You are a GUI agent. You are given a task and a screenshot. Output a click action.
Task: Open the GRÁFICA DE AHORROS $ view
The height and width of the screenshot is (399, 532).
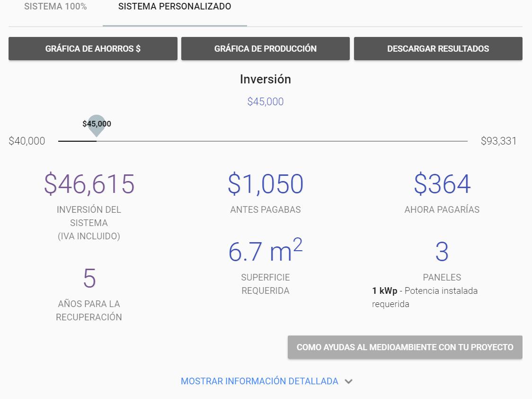[93, 48]
